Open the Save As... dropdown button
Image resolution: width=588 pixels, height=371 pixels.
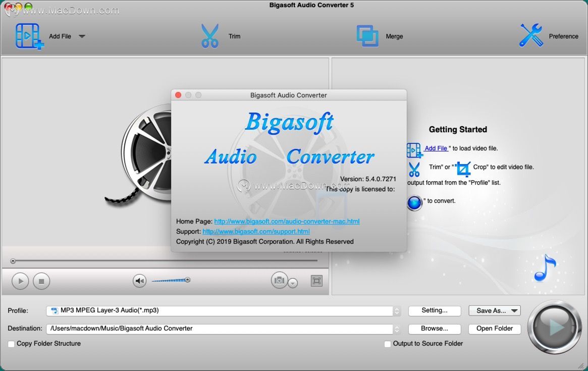tap(495, 310)
